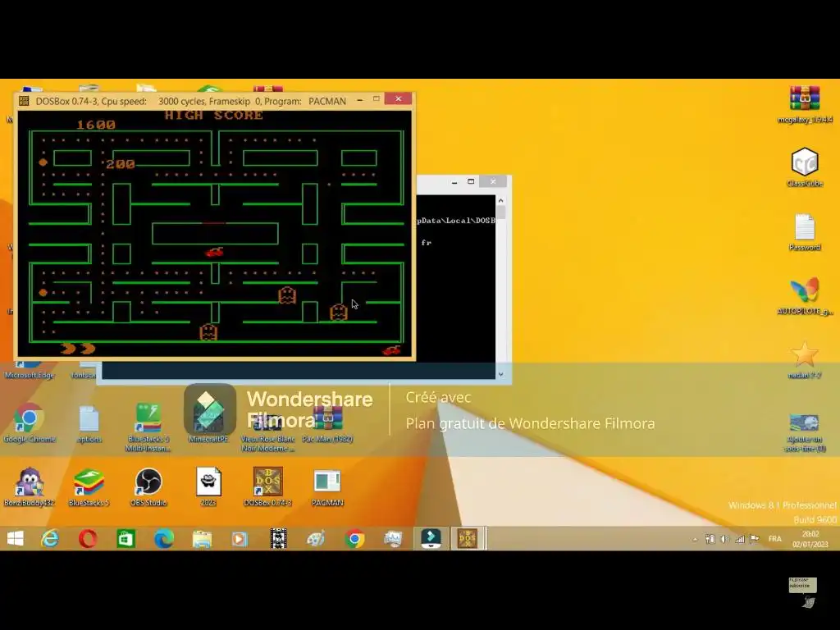Open the film strip taskbar icon
The height and width of the screenshot is (630, 840).
(x=278, y=538)
